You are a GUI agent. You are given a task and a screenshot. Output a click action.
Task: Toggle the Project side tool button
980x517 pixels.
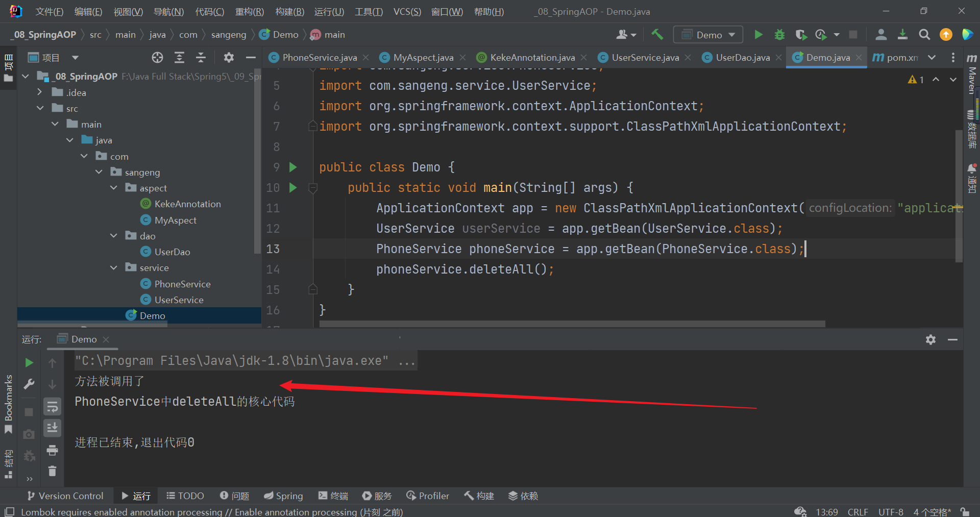pos(8,67)
